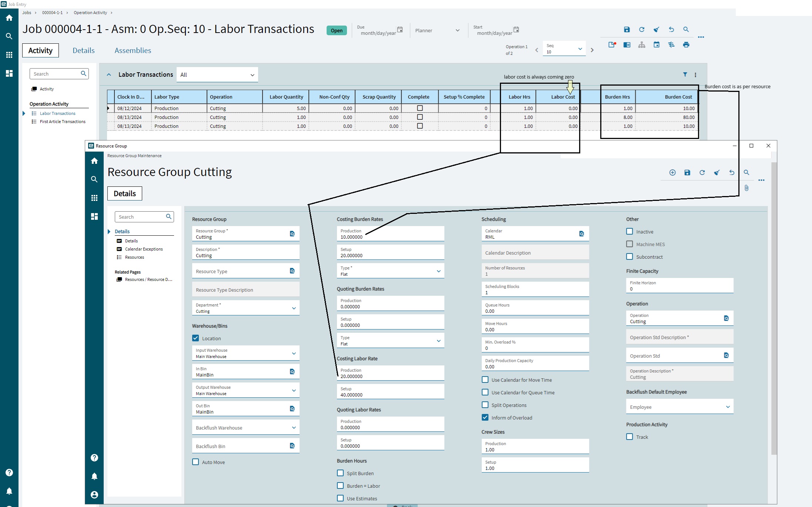Click Refresh icon in Resource Group toolbar
This screenshot has height=507, width=812.
(x=702, y=173)
